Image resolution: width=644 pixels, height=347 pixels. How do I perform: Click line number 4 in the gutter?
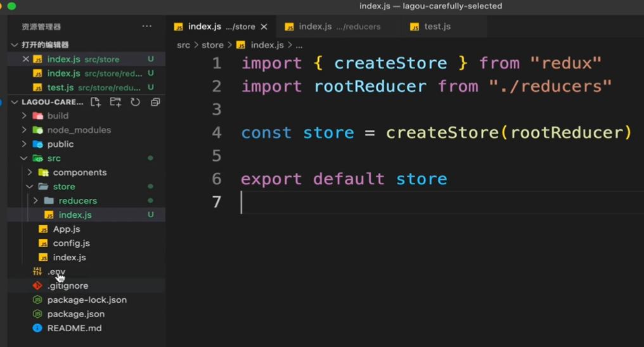[x=216, y=132]
